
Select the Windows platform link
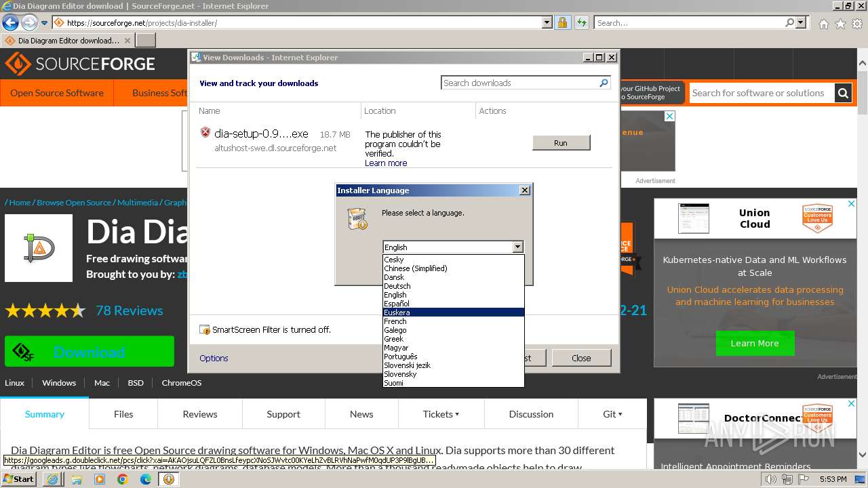tap(59, 383)
